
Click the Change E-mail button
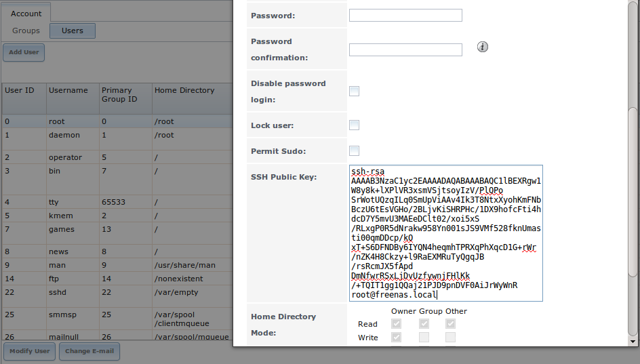click(90, 351)
